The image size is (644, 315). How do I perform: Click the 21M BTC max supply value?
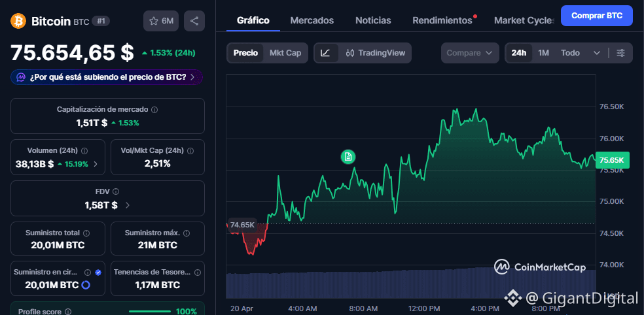pyautogui.click(x=158, y=245)
